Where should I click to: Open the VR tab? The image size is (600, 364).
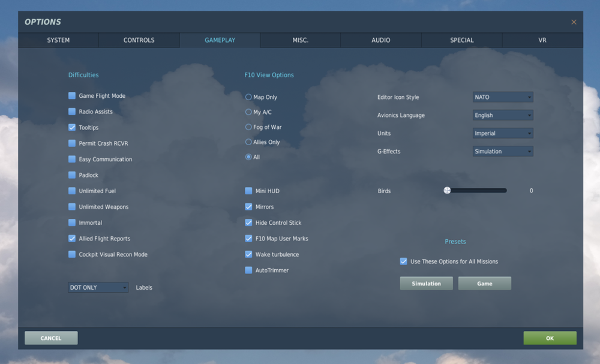tap(542, 40)
